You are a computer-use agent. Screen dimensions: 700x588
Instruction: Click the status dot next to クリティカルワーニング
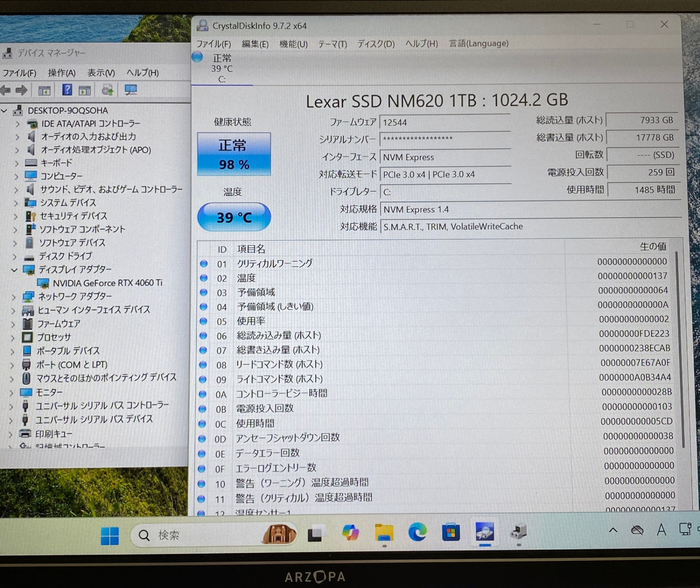203,264
